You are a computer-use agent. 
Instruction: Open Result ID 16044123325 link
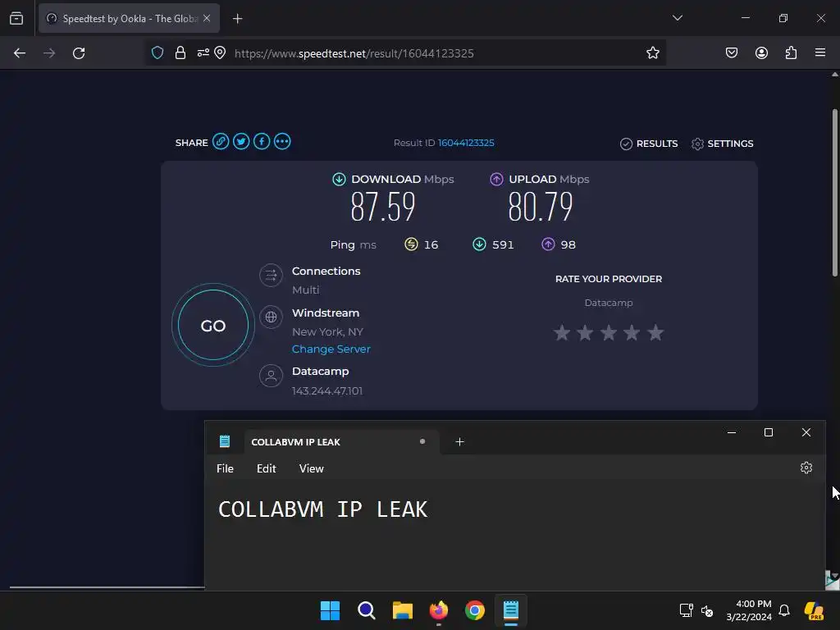pos(466,143)
